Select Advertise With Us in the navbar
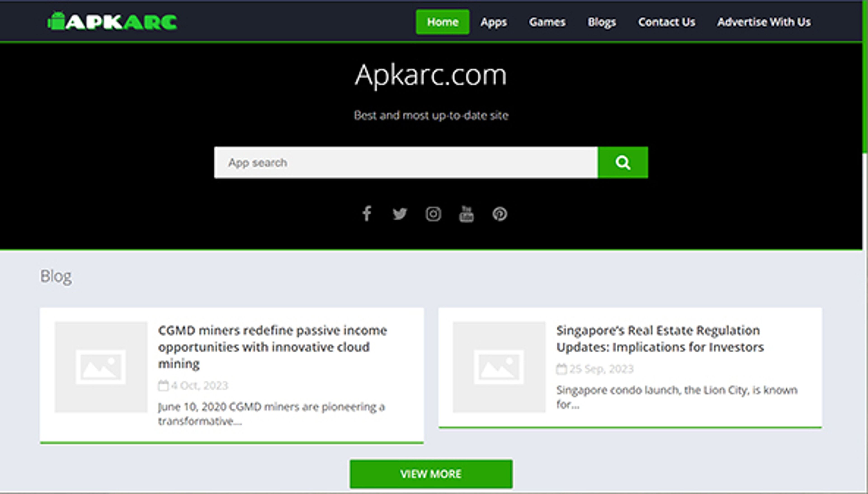 [763, 22]
